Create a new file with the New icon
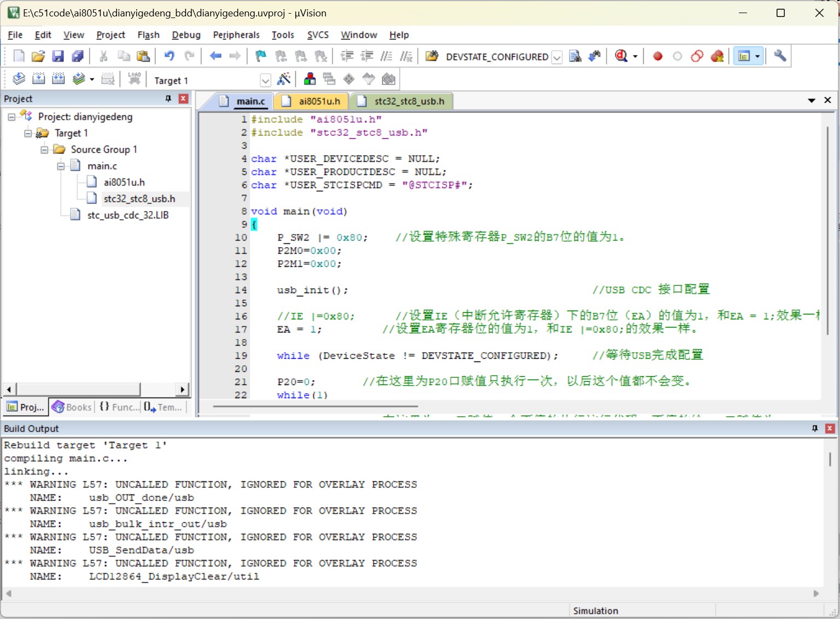840x619 pixels. tap(19, 56)
